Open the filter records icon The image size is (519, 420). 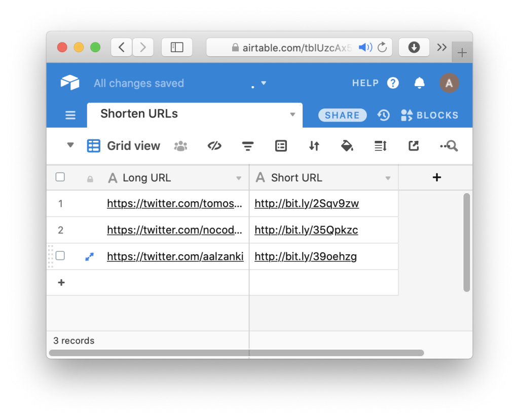coord(247,146)
